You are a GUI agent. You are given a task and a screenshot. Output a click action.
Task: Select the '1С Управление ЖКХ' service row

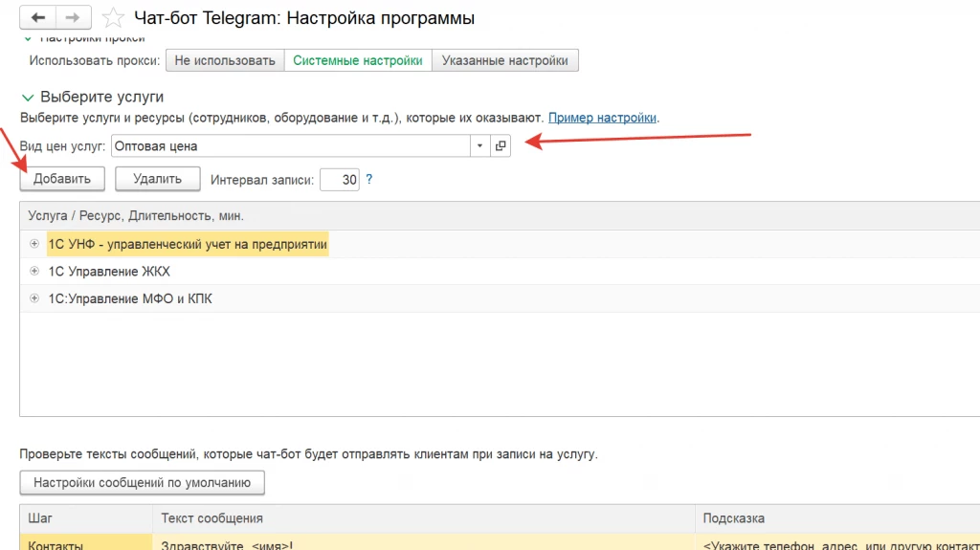click(500, 272)
